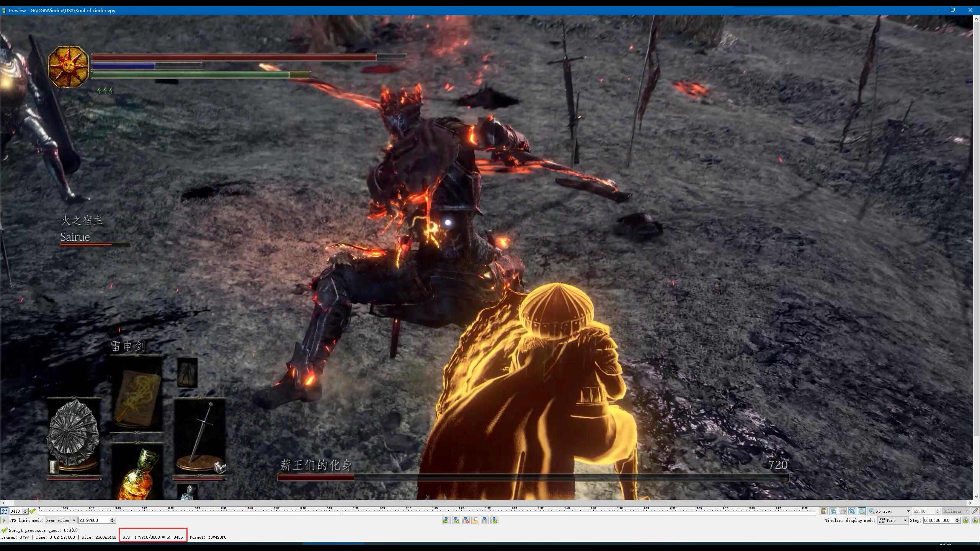Click the 'Frames: 8797' status text
This screenshot has height=551, width=980.
point(15,537)
